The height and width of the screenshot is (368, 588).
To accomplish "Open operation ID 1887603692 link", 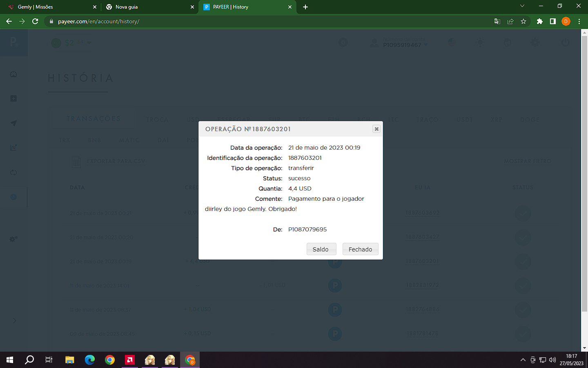I will 423,213.
